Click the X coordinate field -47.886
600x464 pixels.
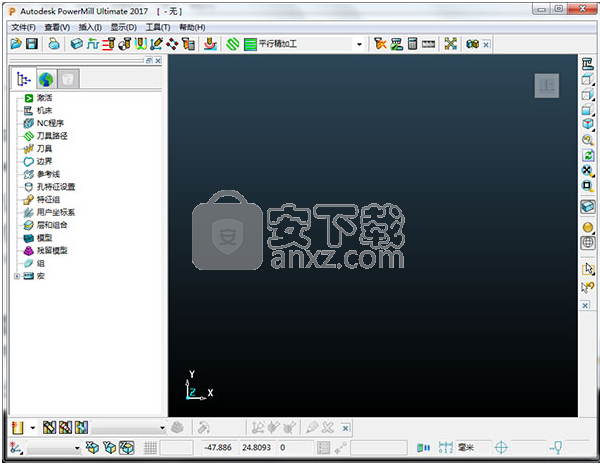pyautogui.click(x=218, y=448)
